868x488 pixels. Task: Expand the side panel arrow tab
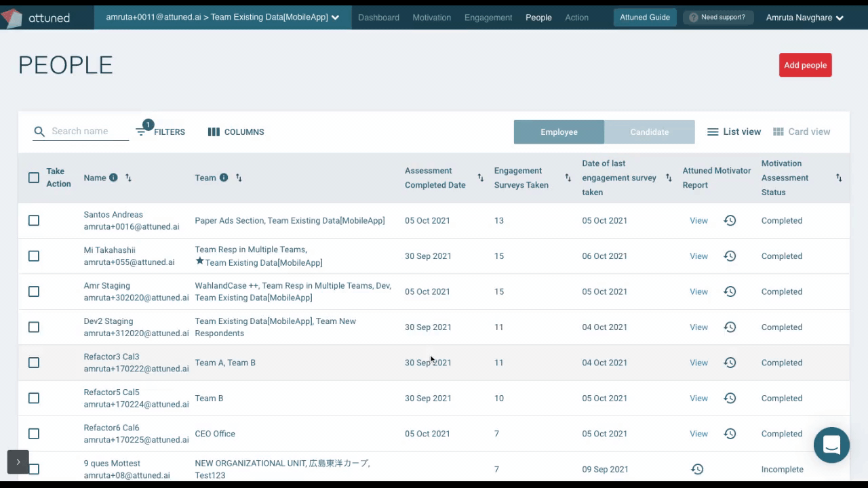[x=18, y=462]
